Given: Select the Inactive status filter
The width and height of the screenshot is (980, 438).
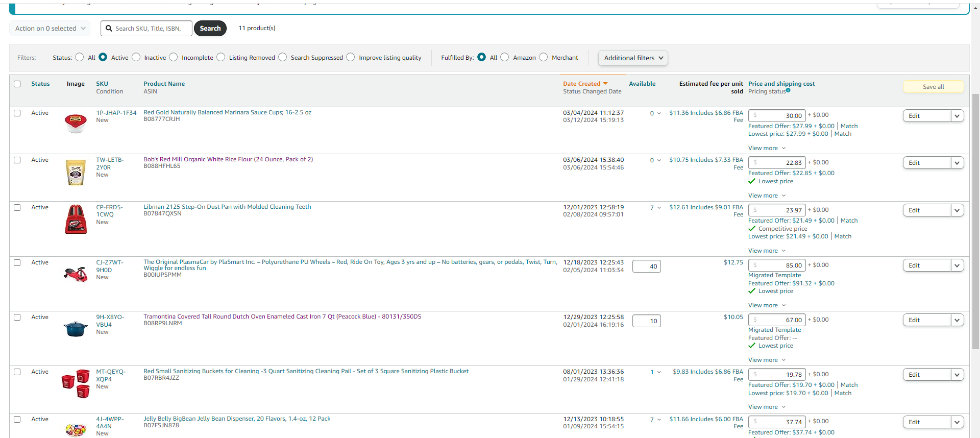Looking at the screenshot, I should [x=136, y=57].
